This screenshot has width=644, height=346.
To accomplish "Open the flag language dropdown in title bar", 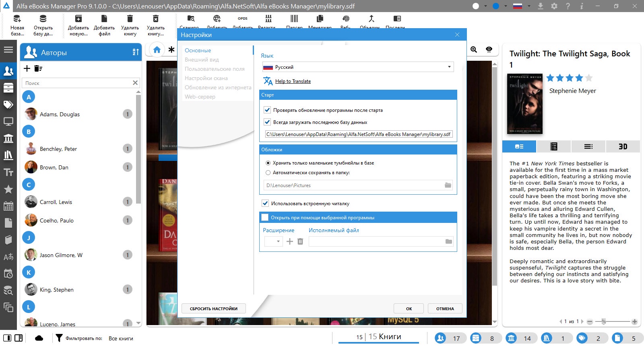I will [529, 6].
